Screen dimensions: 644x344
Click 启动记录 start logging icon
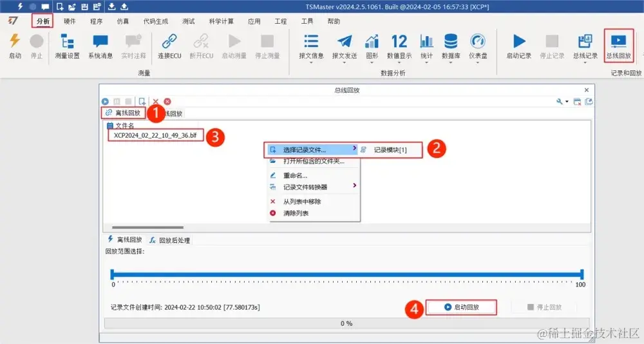(518, 41)
